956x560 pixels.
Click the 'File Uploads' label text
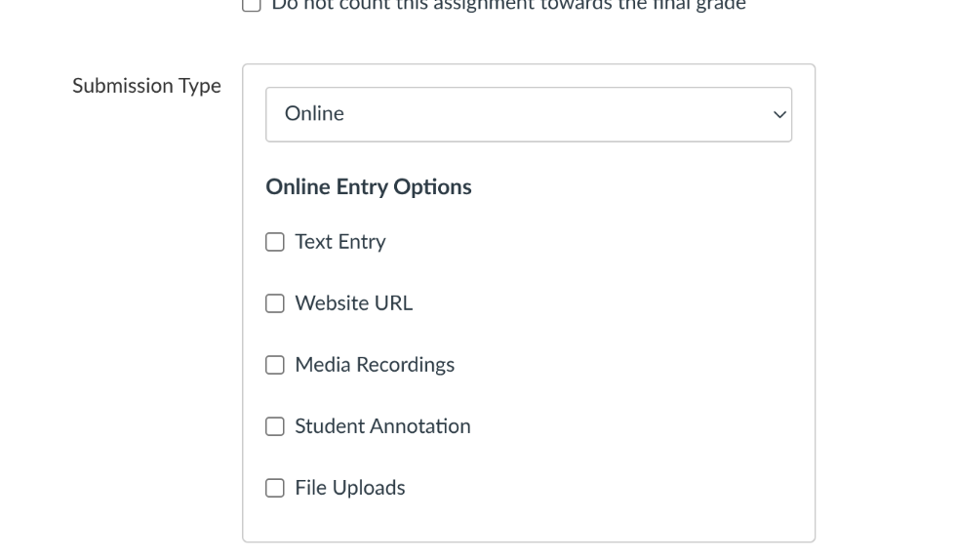350,488
